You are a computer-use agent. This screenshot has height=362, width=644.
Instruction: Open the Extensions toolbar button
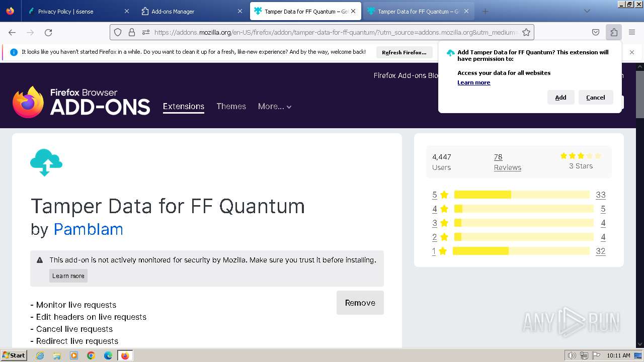[x=614, y=32]
